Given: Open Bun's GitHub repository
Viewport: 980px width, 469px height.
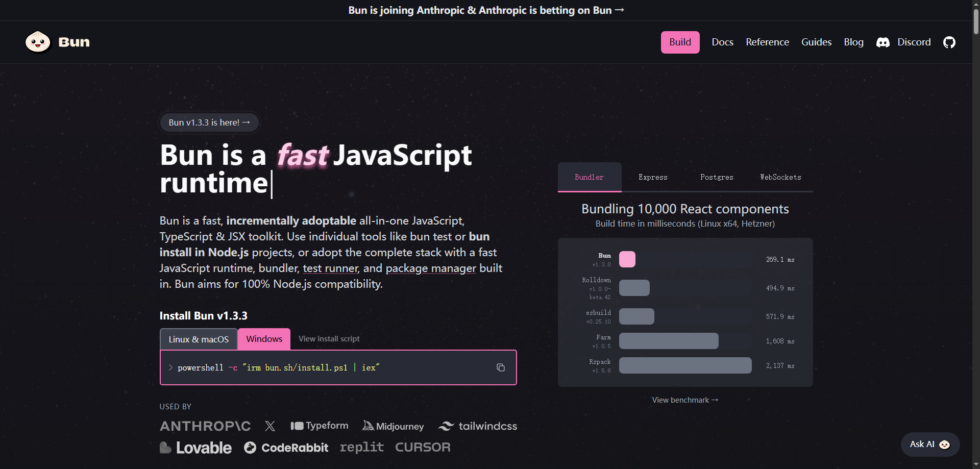Looking at the screenshot, I should tap(949, 42).
